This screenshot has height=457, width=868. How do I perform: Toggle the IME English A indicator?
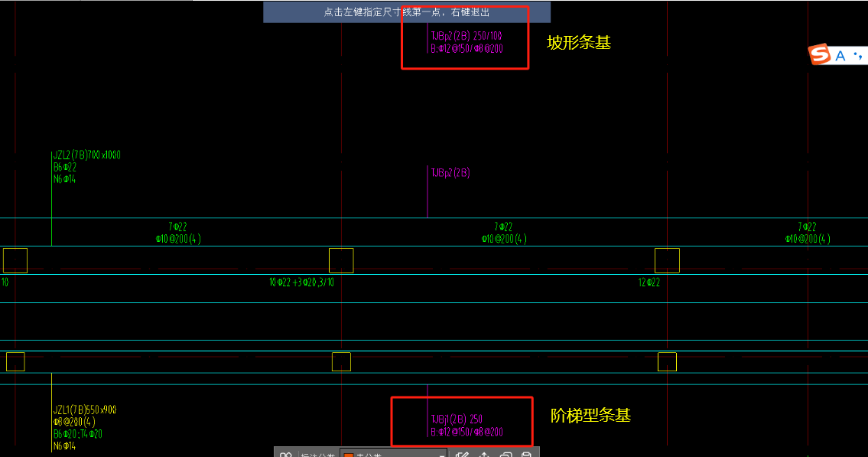(840, 56)
